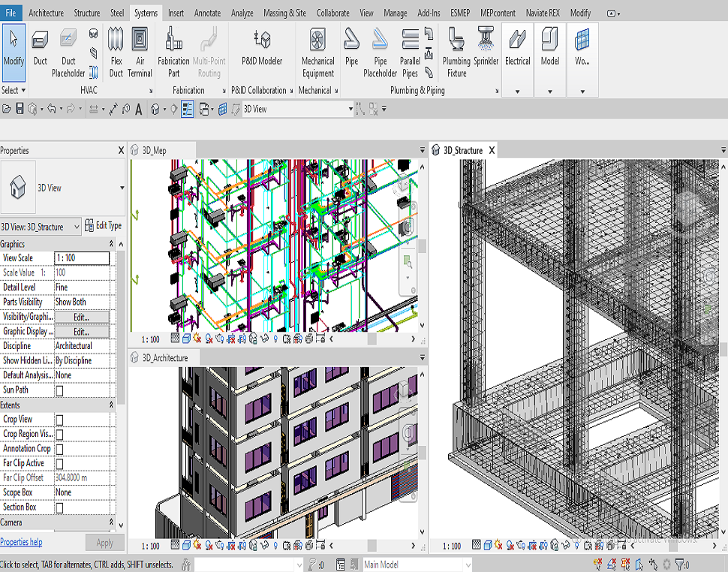This screenshot has width=728, height=572.
Task: Open the Manage ribbon tab
Action: [396, 13]
